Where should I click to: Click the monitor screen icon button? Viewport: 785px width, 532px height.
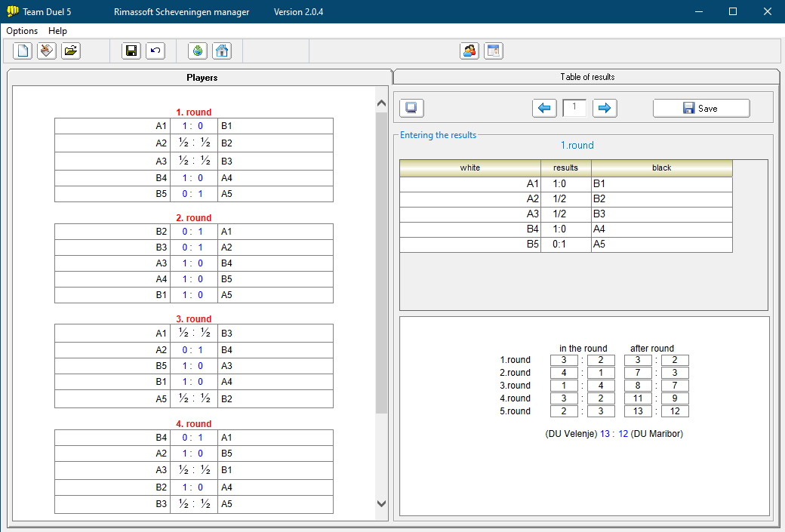point(411,108)
